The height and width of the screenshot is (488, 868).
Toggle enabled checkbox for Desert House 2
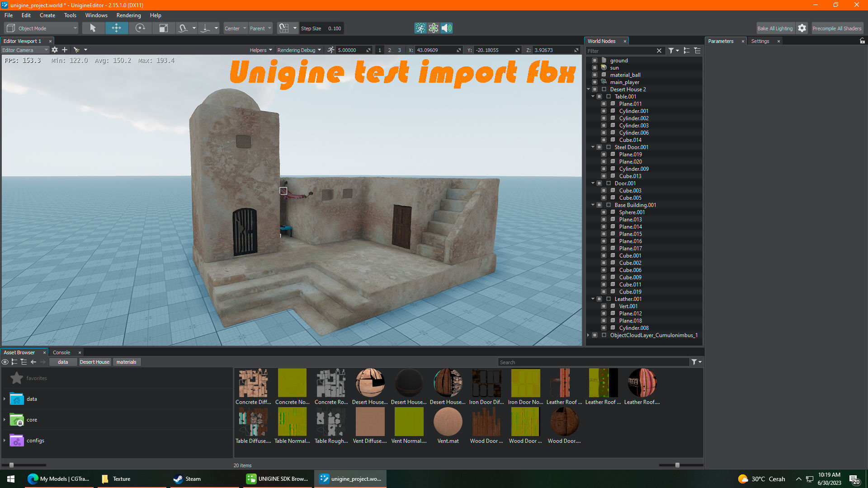(x=595, y=89)
